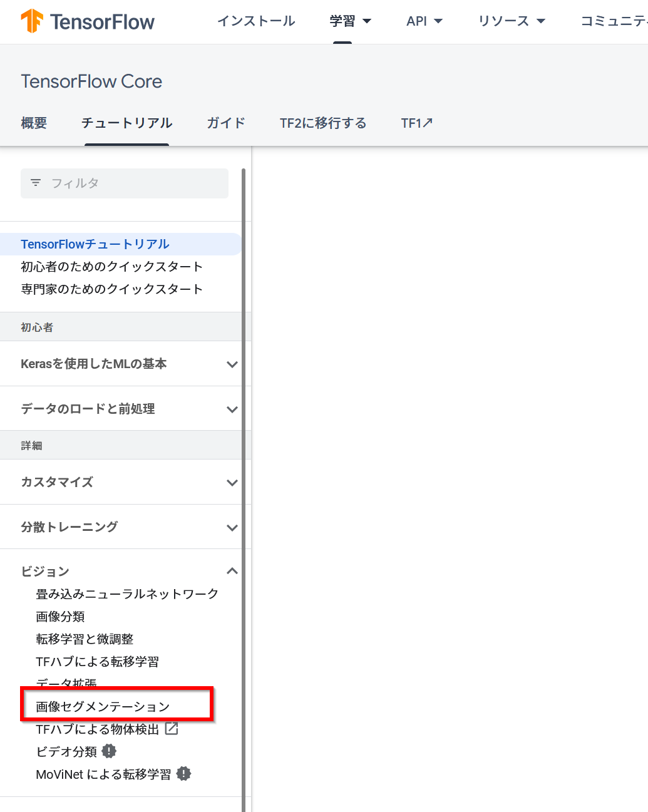The width and height of the screenshot is (648, 812).
Task: Switch to the 概要 tab
Action: point(34,123)
